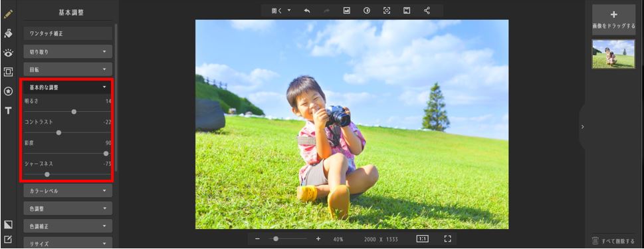Select the pencil edit tool in sidebar
Viewport: 644px width, 249px height.
8,15
